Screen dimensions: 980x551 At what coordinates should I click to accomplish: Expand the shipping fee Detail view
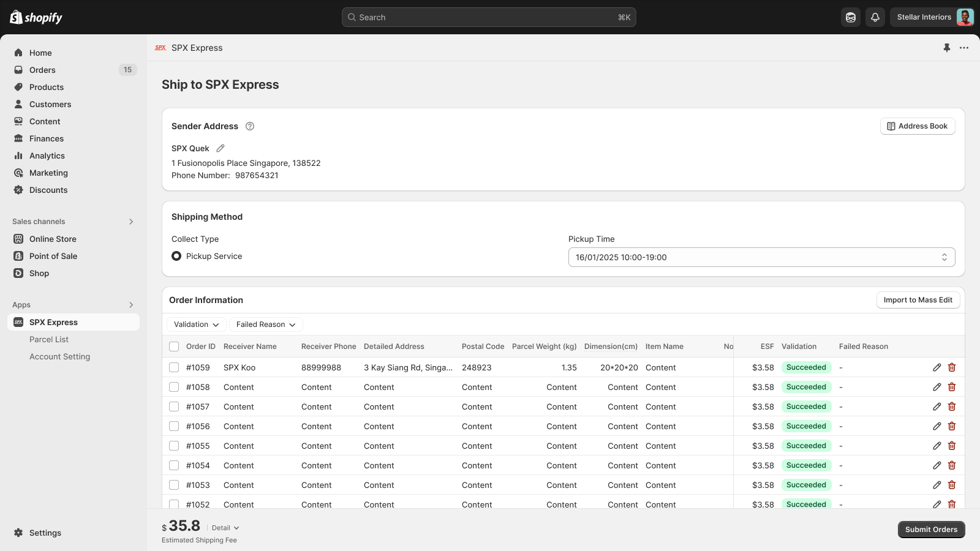click(224, 527)
